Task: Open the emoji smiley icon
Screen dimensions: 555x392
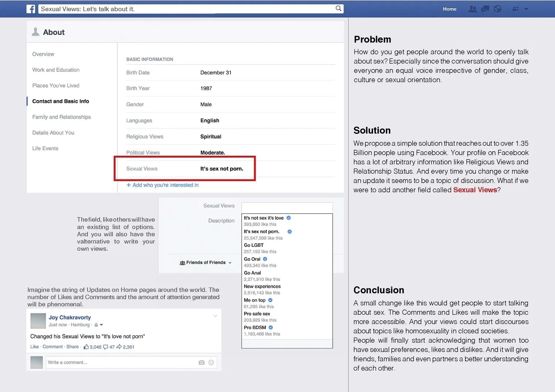Action: (211, 362)
